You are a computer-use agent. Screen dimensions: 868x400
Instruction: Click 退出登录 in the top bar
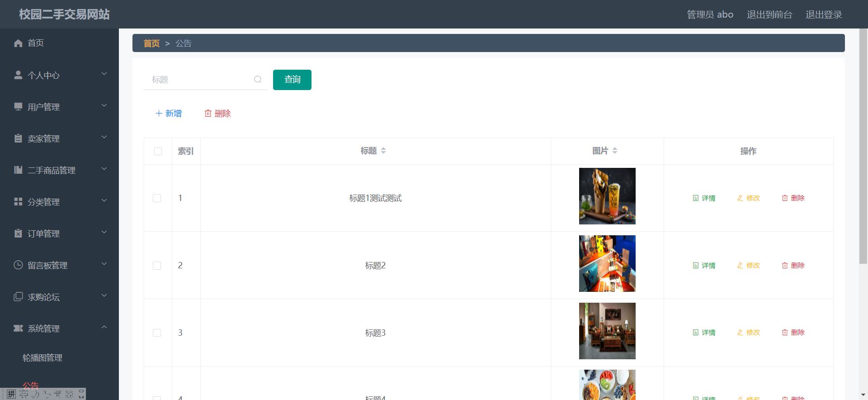pos(823,14)
